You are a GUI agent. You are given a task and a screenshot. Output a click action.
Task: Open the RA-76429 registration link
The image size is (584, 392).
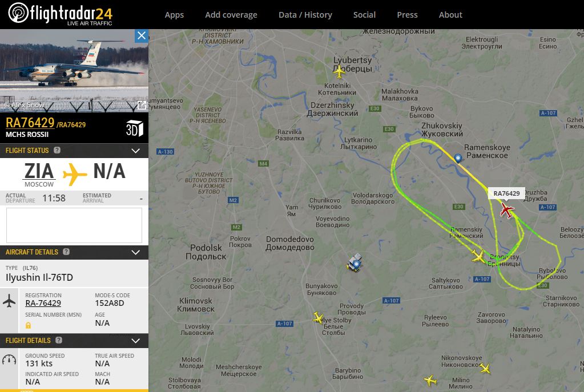[x=43, y=303]
